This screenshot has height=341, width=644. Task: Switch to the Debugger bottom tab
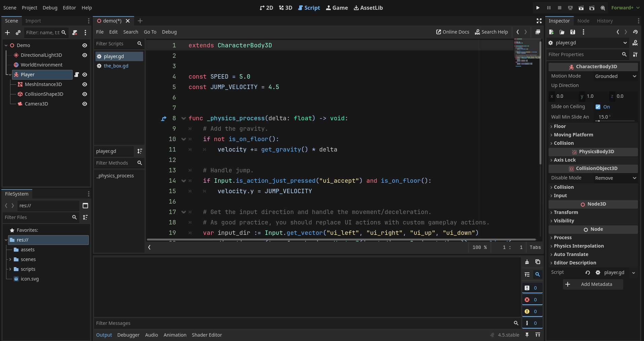point(128,335)
